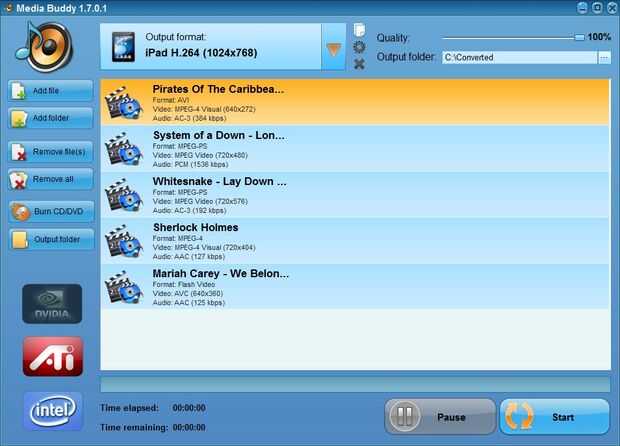The width and height of the screenshot is (620, 446).
Task: Click the ATI acceleration logo
Action: pyautogui.click(x=53, y=357)
